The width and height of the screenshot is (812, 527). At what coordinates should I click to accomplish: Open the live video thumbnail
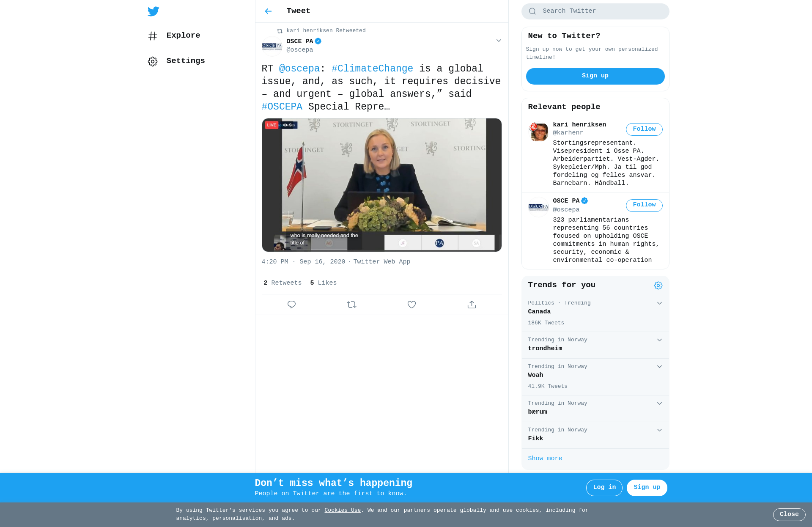point(381,185)
